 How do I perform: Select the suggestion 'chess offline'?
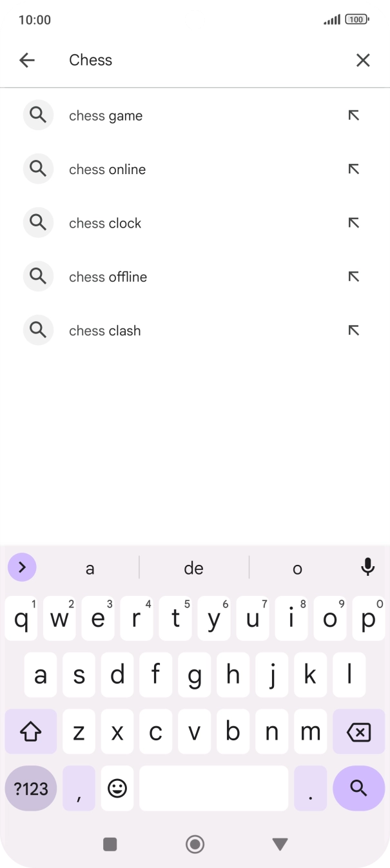pyautogui.click(x=108, y=276)
